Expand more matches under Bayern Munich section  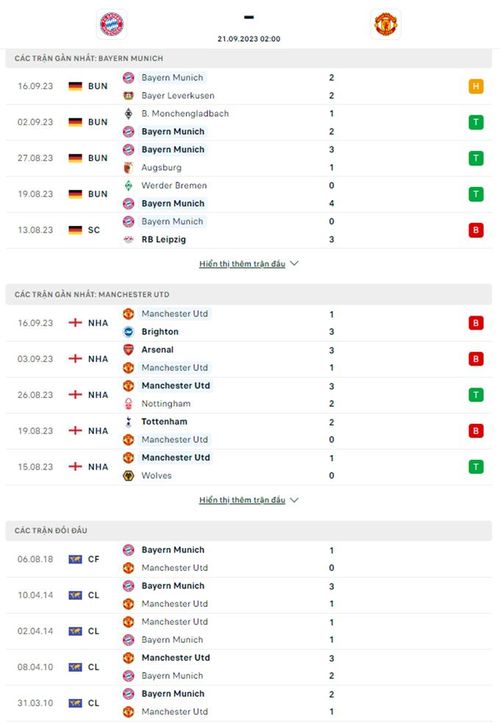coord(242,264)
